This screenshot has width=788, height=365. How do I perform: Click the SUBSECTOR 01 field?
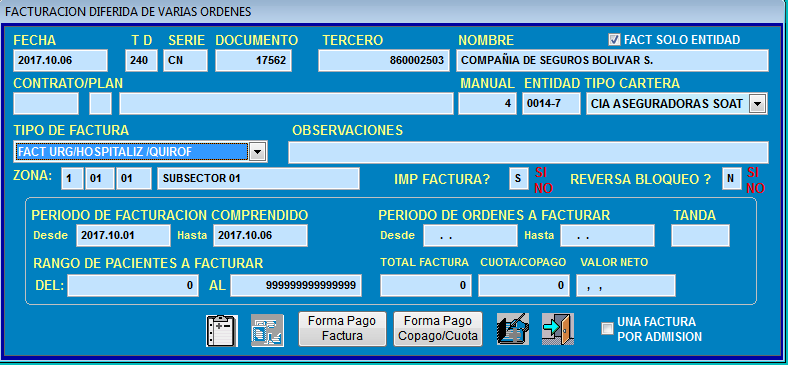(x=258, y=178)
